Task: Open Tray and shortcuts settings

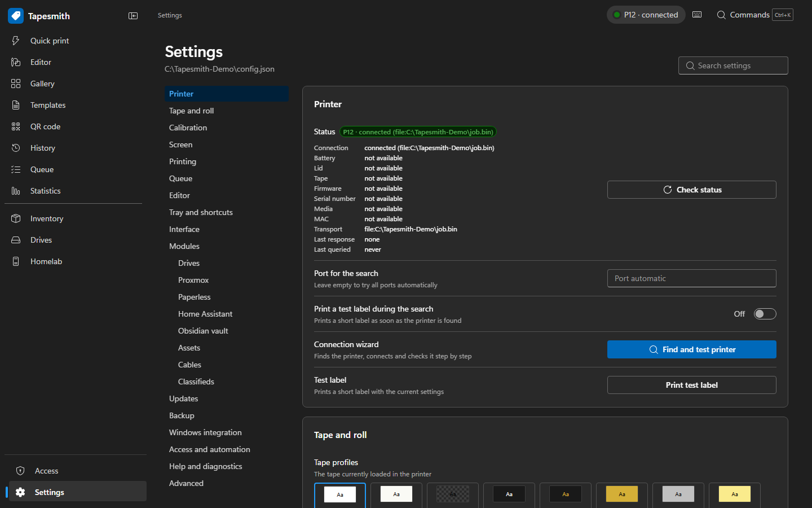Action: [x=227, y=212]
